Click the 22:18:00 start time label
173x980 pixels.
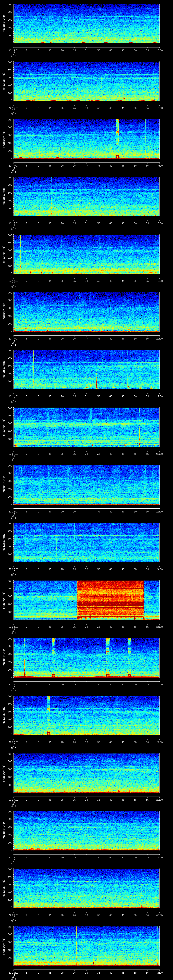pos(13,281)
